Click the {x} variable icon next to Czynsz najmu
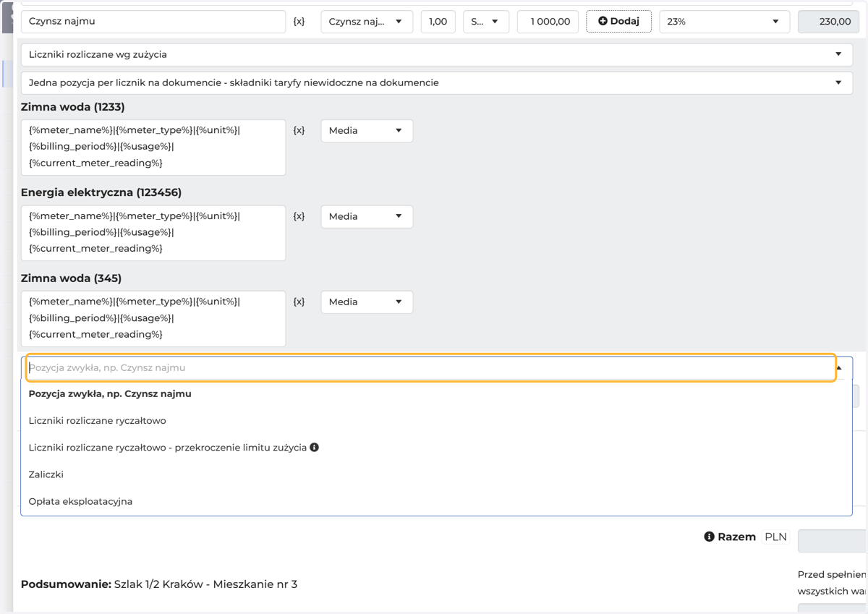This screenshot has width=868, height=614. (299, 22)
